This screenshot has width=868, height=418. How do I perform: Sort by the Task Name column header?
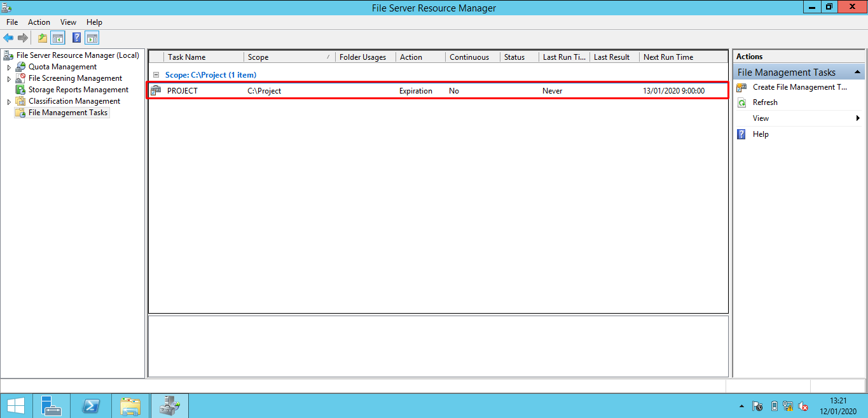203,57
